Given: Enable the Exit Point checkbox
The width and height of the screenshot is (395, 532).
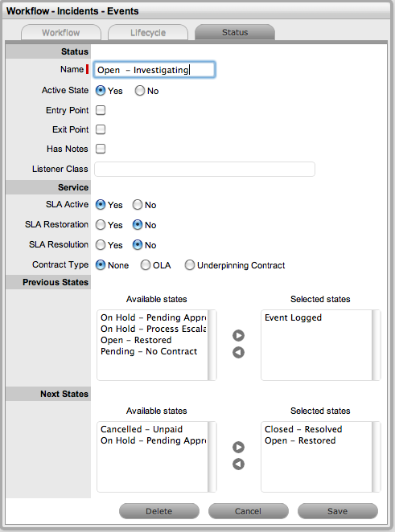Looking at the screenshot, I should [x=101, y=129].
